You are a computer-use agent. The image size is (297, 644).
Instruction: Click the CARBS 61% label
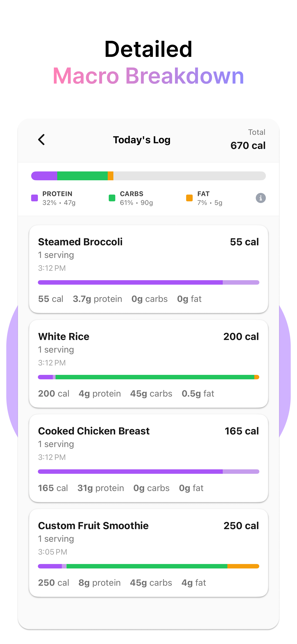click(137, 198)
